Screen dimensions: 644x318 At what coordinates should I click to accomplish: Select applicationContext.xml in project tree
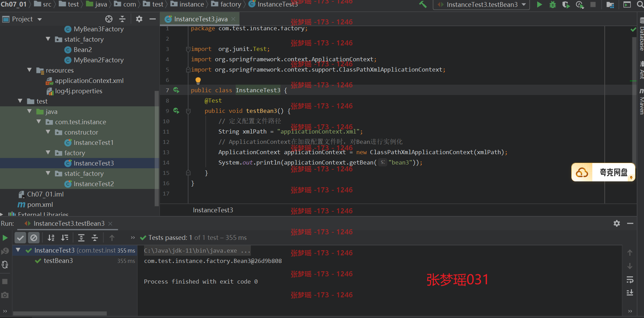pyautogui.click(x=85, y=81)
